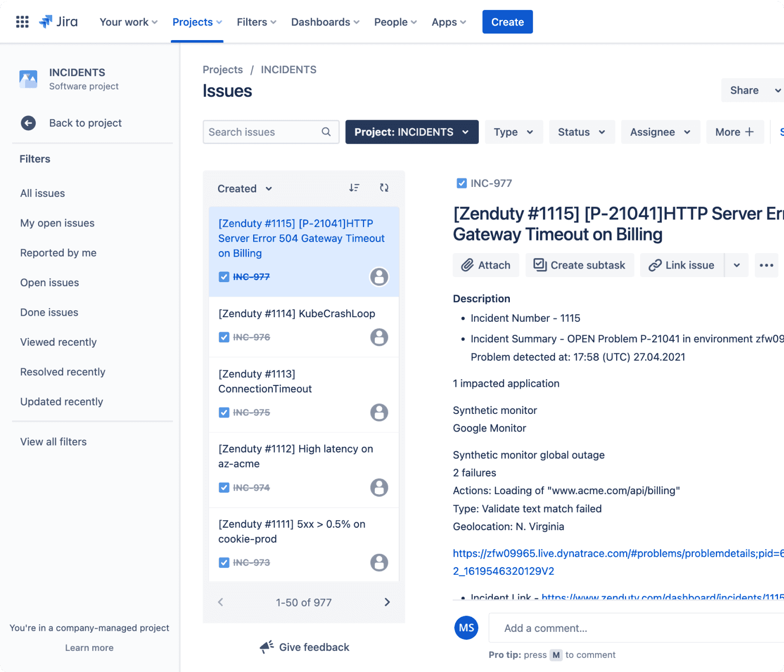
Task: Click the Jira logo
Action: coord(58,22)
